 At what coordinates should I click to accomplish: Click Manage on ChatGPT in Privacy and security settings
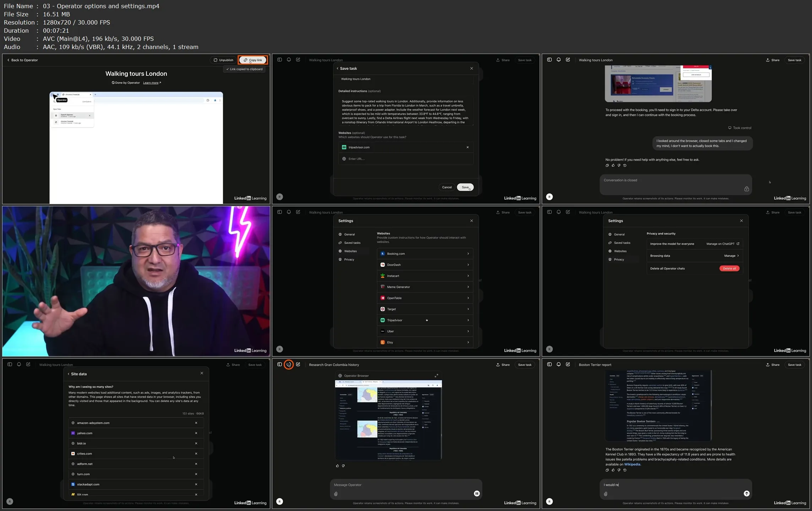(x=723, y=244)
